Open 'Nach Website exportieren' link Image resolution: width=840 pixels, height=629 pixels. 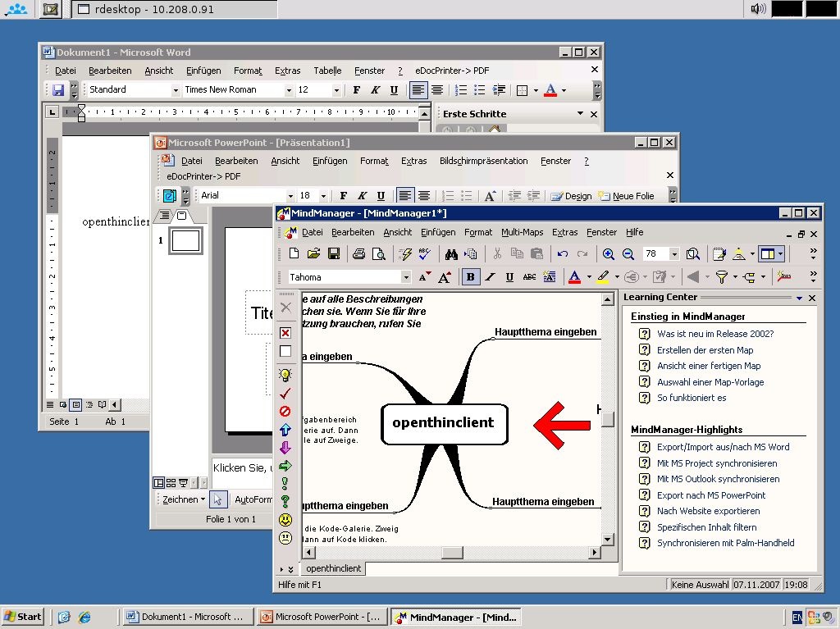(x=708, y=511)
